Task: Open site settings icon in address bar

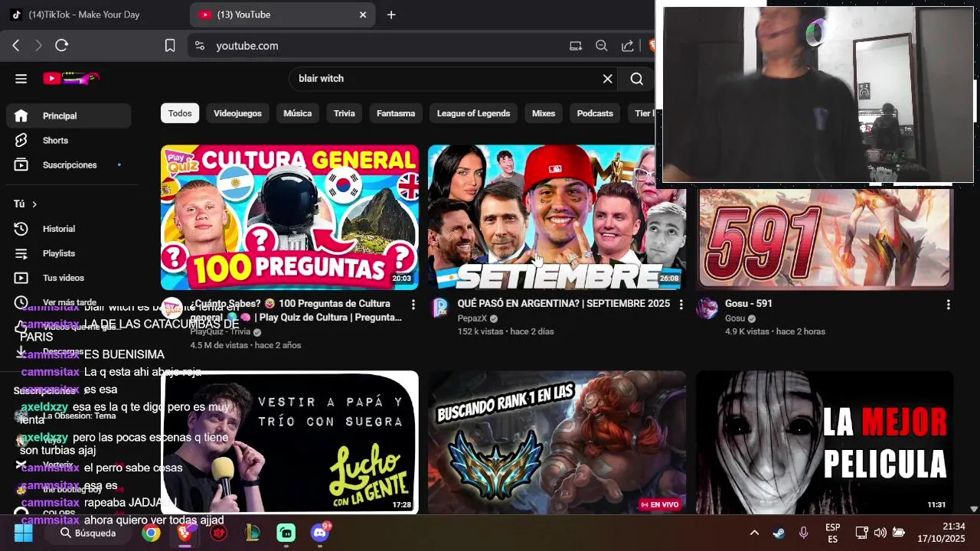Action: (x=200, y=46)
